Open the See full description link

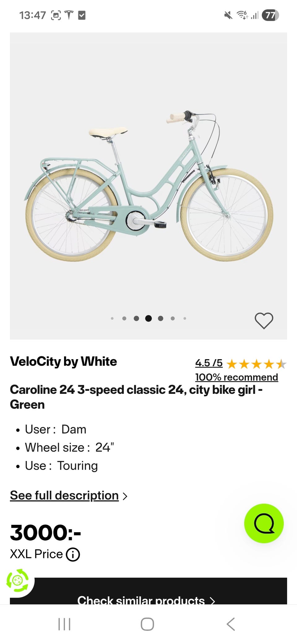point(64,495)
